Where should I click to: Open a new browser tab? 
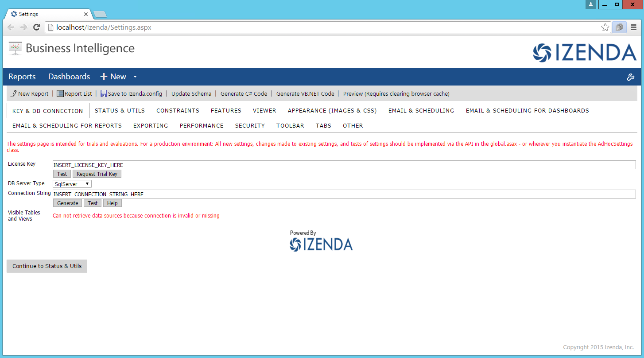[100, 14]
